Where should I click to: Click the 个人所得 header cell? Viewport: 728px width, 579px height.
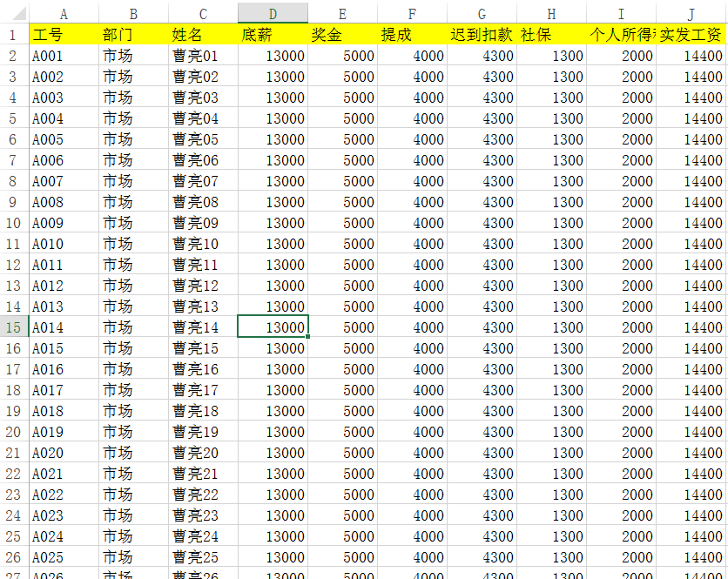pyautogui.click(x=621, y=34)
